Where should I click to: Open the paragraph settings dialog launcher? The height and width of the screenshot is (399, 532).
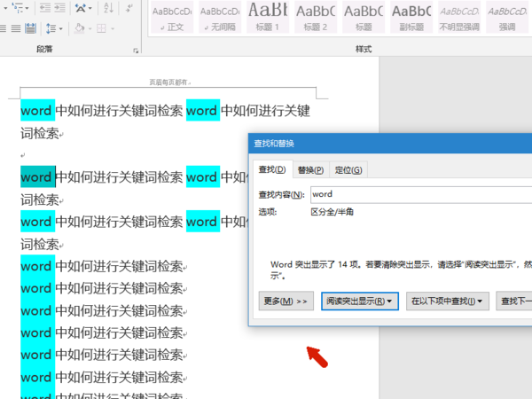tap(136, 51)
